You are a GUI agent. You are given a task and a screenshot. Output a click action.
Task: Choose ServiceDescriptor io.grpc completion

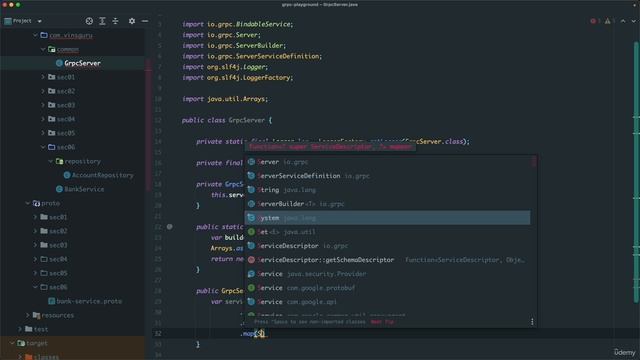coord(387,246)
